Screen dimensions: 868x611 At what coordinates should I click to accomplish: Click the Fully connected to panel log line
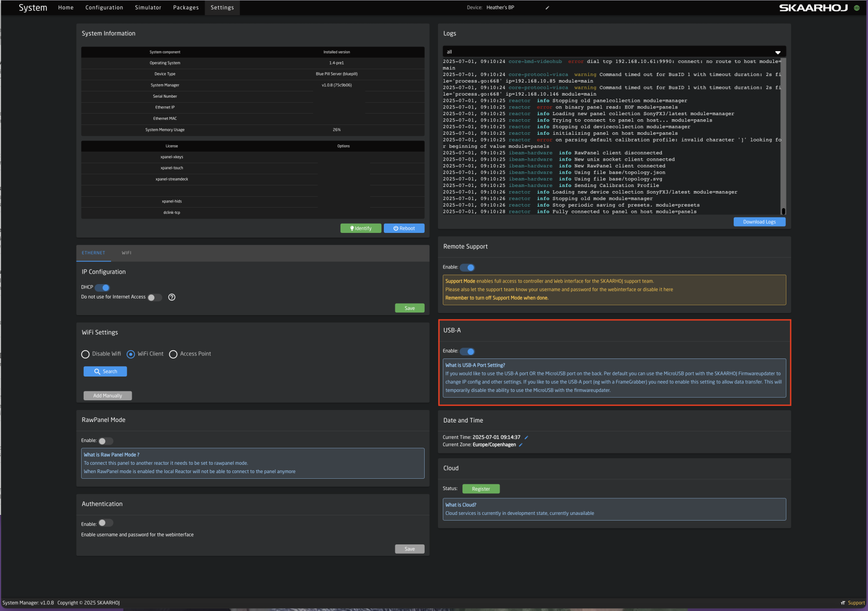(569, 212)
